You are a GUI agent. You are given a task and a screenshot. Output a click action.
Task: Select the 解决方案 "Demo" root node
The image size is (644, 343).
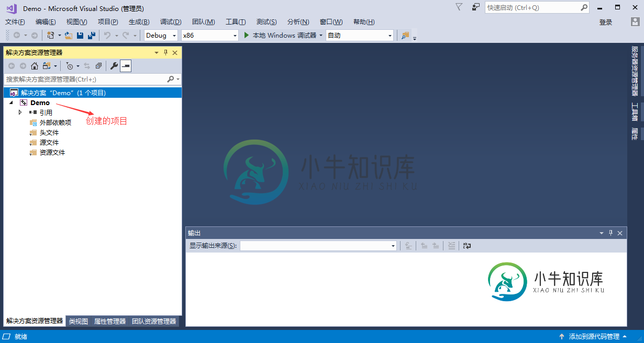pyautogui.click(x=93, y=93)
